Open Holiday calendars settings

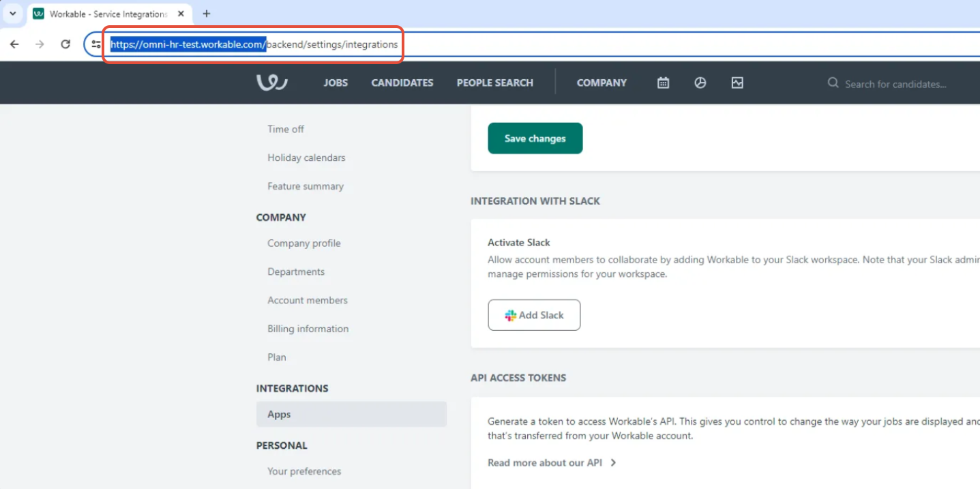pos(306,158)
